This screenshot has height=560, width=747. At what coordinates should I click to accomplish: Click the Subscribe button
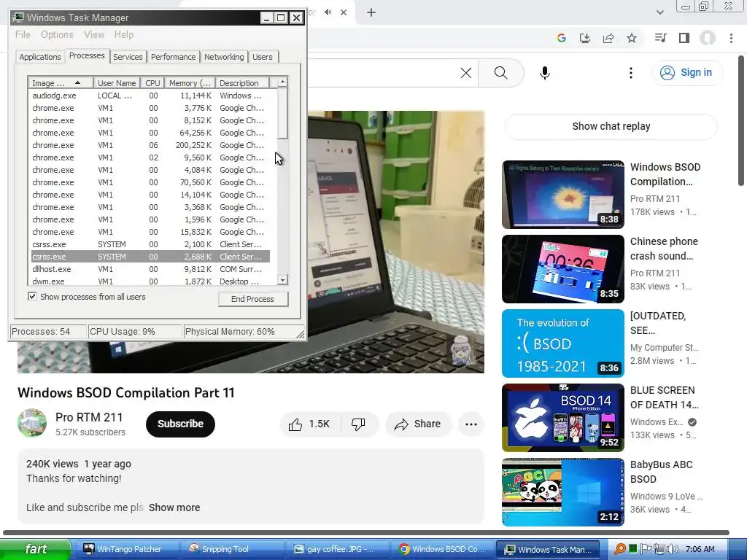(x=181, y=424)
